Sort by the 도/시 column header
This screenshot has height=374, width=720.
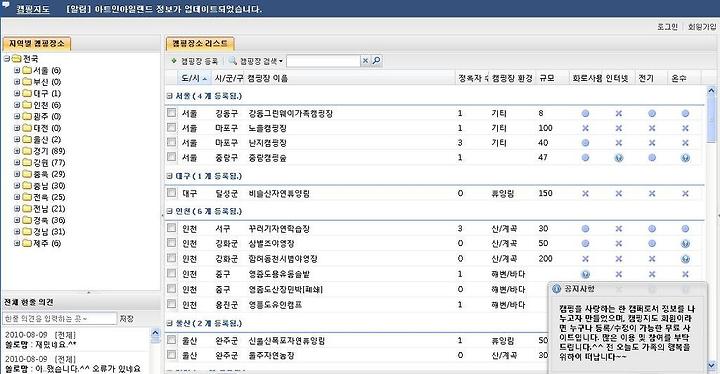point(195,79)
